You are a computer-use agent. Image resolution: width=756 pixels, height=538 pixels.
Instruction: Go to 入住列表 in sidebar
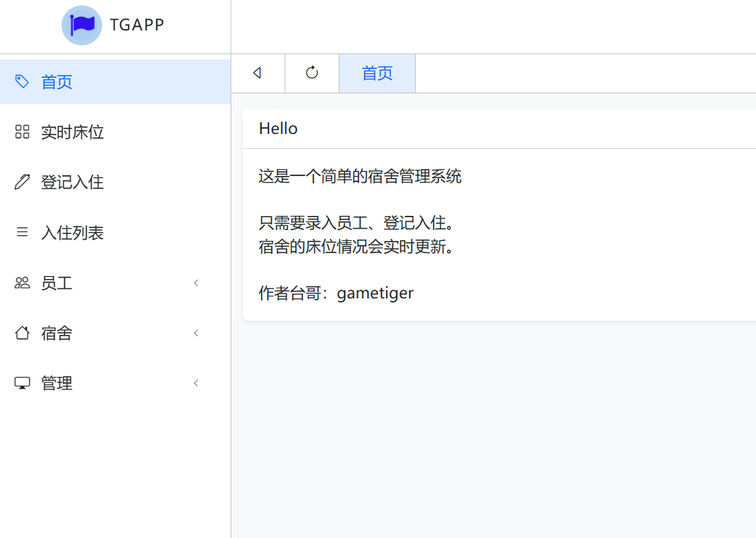click(x=115, y=232)
